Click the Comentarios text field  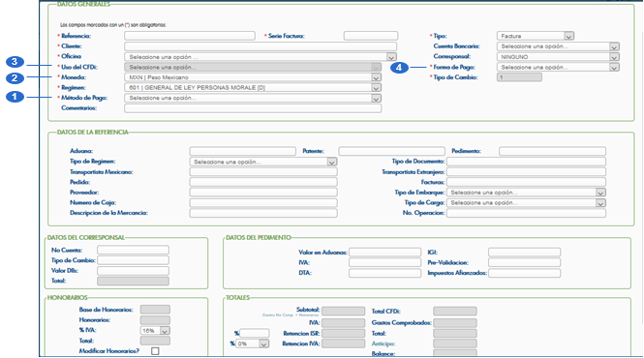[x=253, y=108]
